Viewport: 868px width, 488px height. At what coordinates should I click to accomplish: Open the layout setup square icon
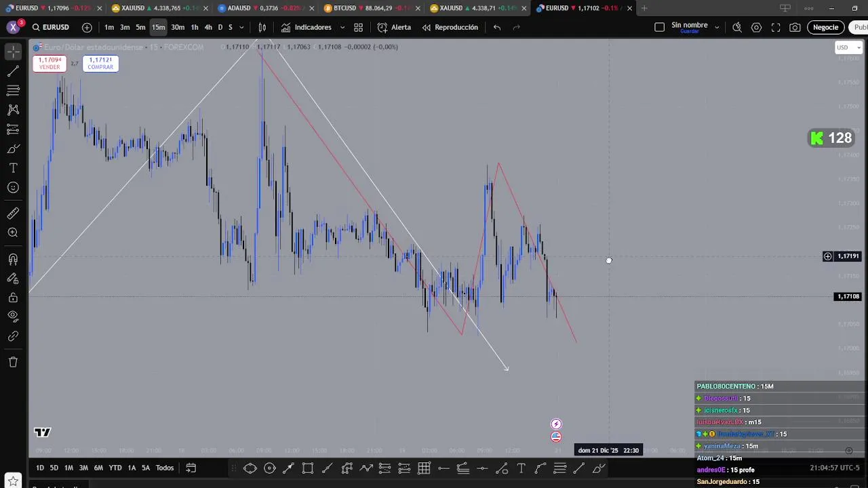(659, 27)
